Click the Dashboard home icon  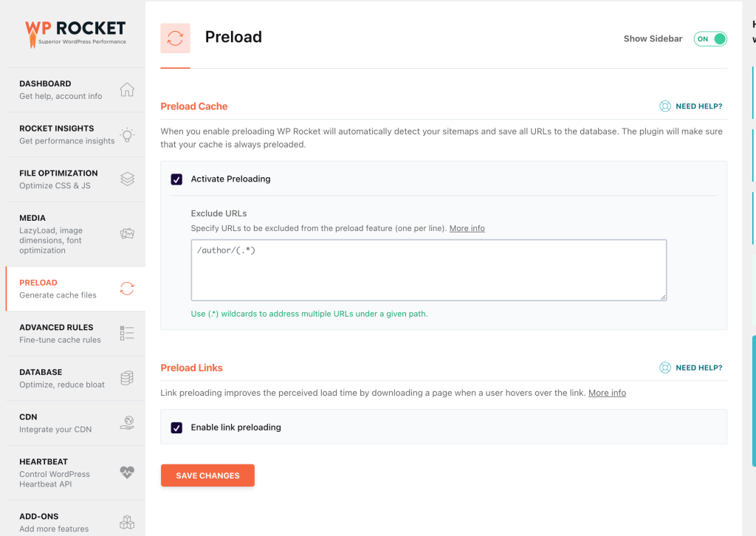click(x=127, y=90)
